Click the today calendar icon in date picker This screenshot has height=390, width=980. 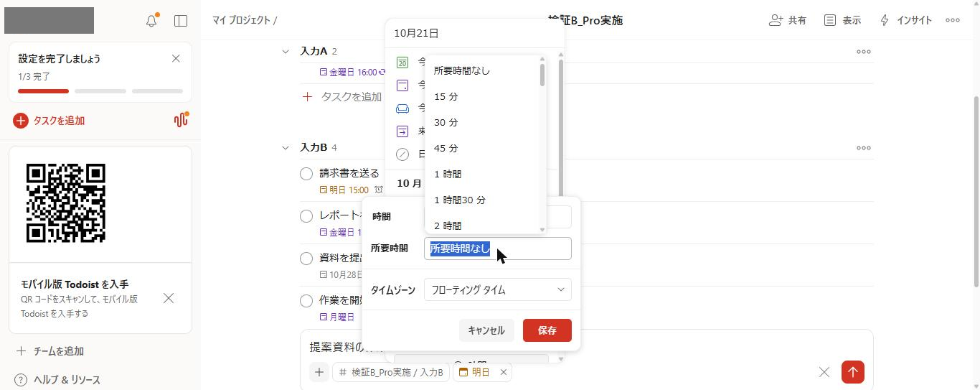[x=402, y=62]
